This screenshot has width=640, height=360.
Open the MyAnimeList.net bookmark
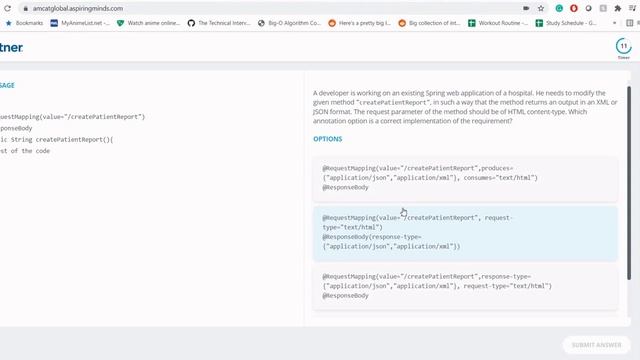[x=80, y=23]
